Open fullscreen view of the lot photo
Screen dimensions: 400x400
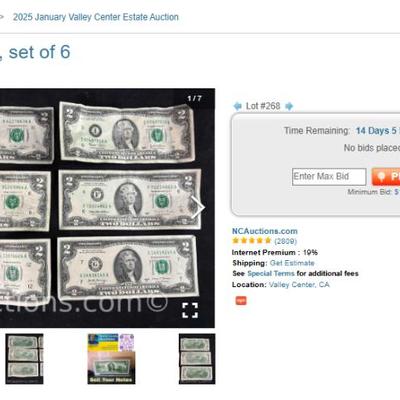tap(190, 310)
